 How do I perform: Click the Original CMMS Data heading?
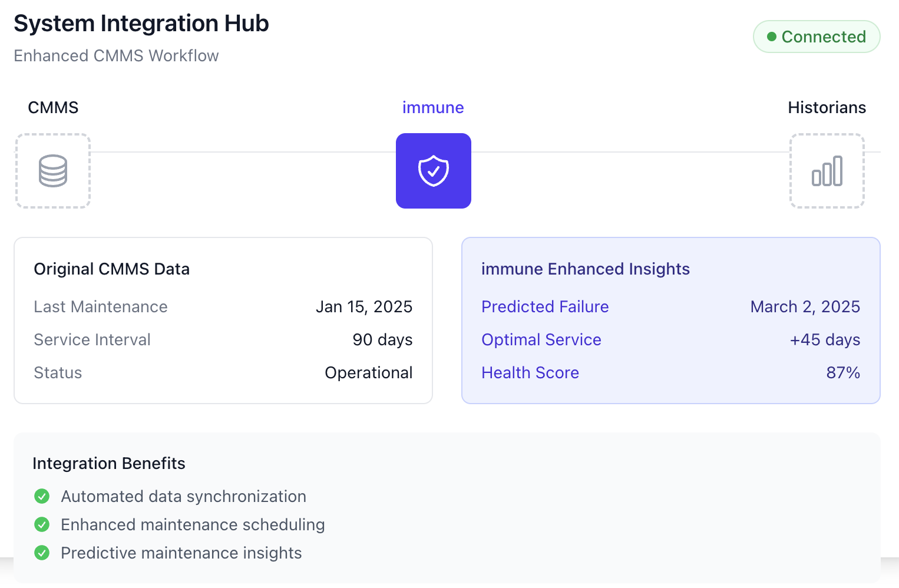pos(112,269)
